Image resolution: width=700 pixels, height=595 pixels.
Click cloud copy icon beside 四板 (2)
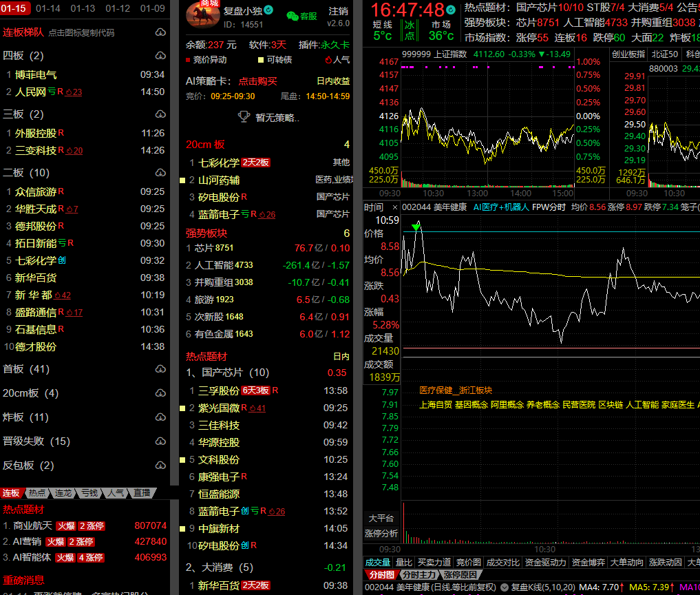tap(160, 56)
